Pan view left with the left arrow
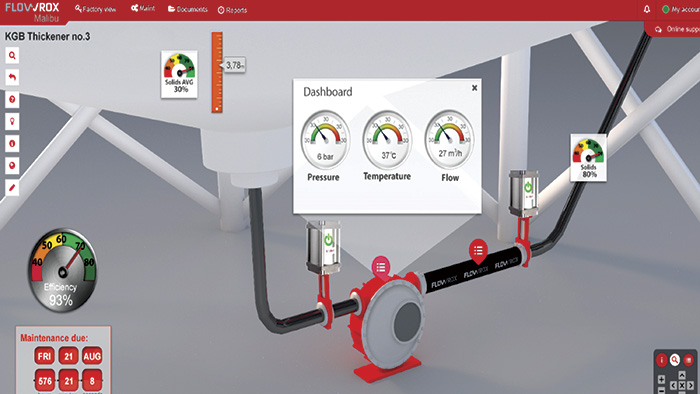This screenshot has height=394, width=700. coord(673,385)
